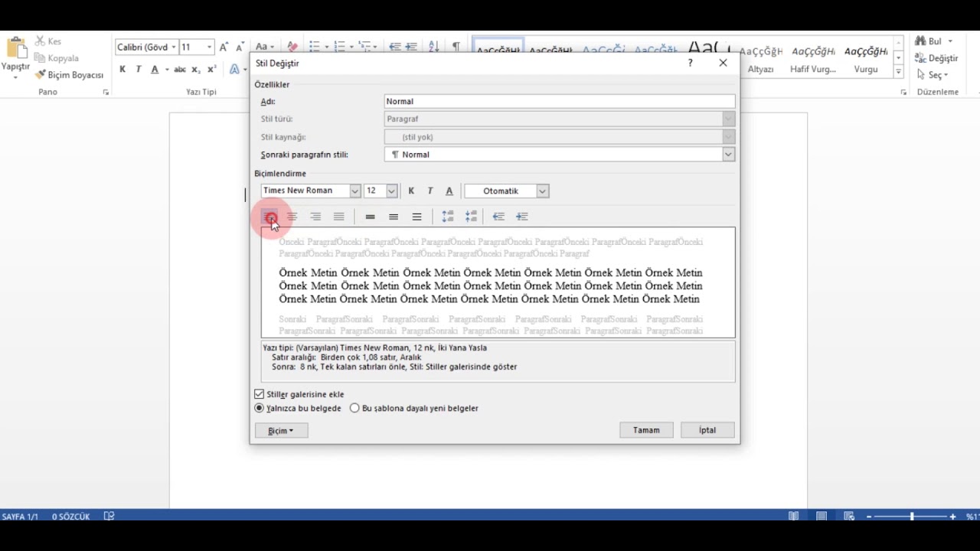The width and height of the screenshot is (980, 551).
Task: Select Vurgu style in gallery
Action: [x=866, y=59]
